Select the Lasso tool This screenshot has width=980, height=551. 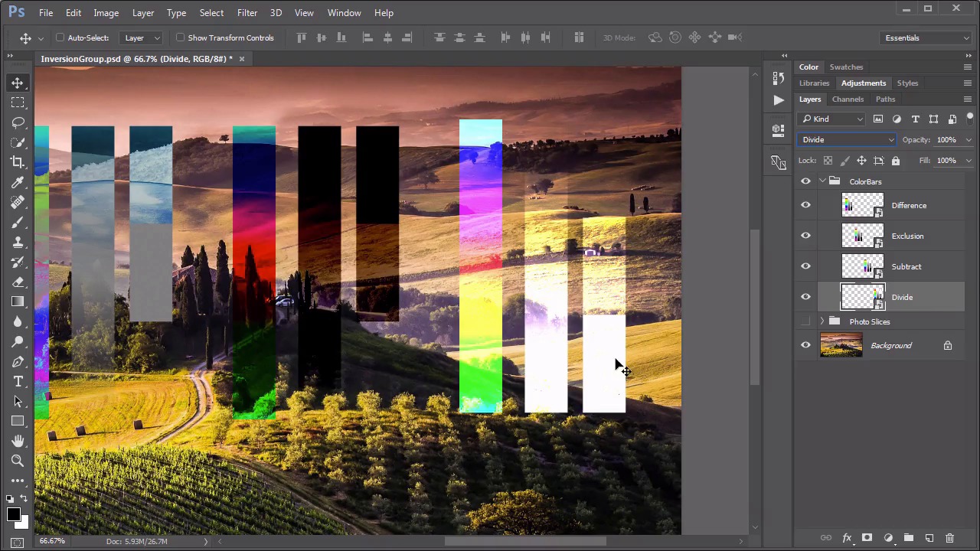tap(18, 122)
